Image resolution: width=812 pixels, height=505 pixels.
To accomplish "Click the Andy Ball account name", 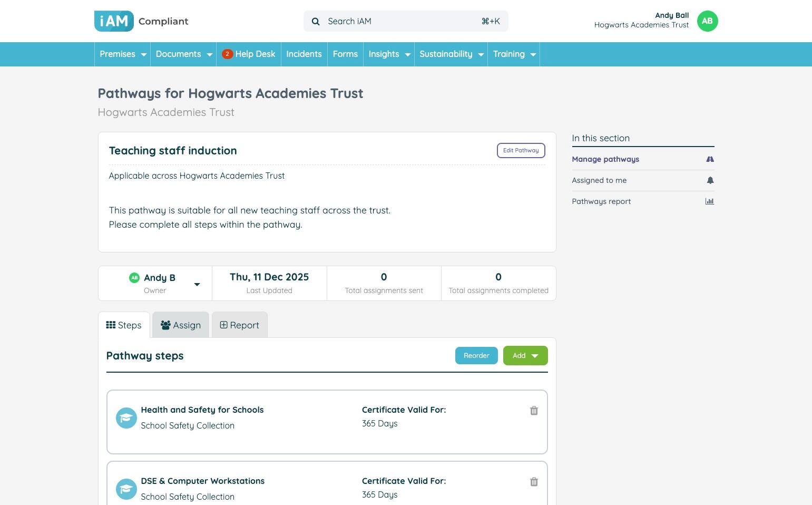I will 672,16.
